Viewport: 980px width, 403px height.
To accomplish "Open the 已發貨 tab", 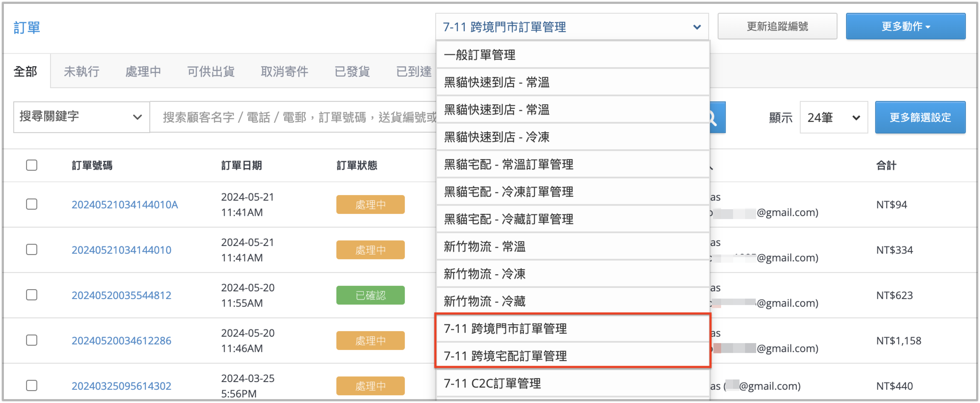I will (x=352, y=71).
